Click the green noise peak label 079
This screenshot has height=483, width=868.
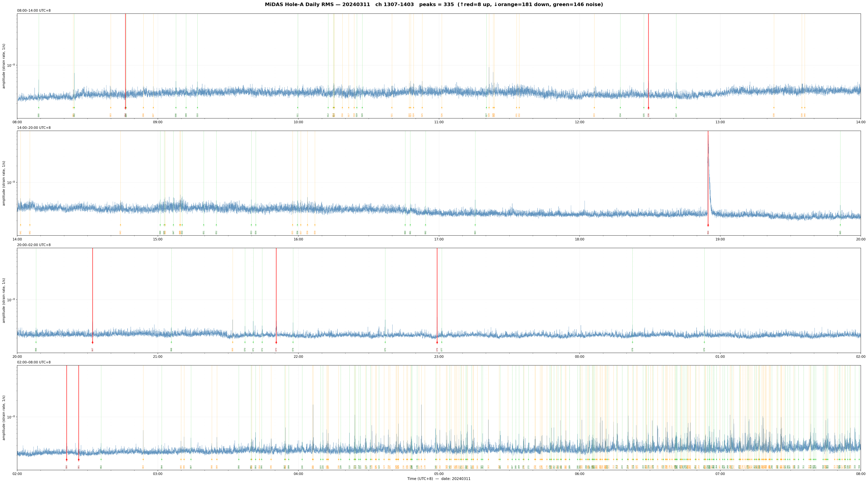pos(704,350)
